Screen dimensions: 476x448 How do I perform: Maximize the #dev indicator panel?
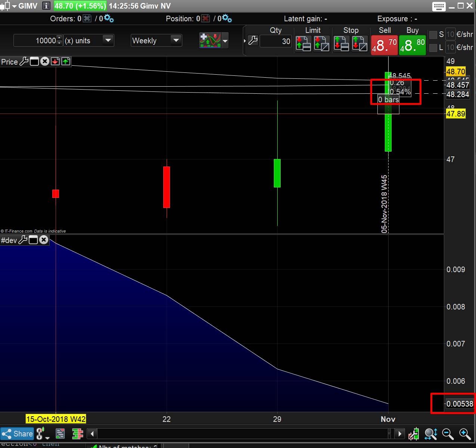pyautogui.click(x=33, y=240)
